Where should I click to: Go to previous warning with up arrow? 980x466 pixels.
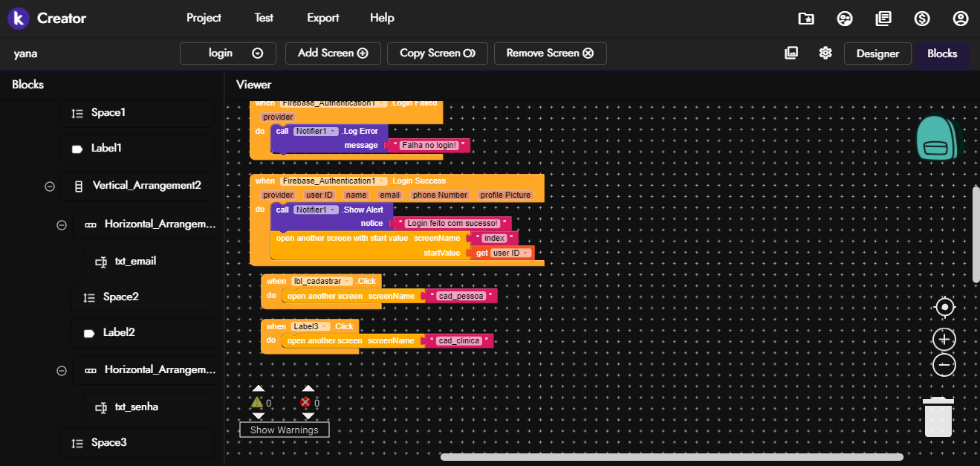click(258, 388)
